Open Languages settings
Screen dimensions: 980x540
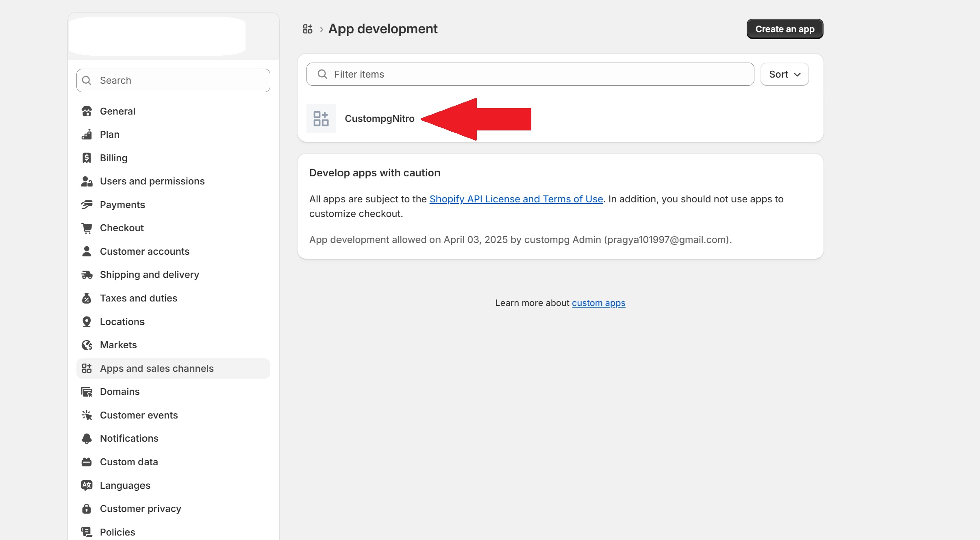coord(173,486)
